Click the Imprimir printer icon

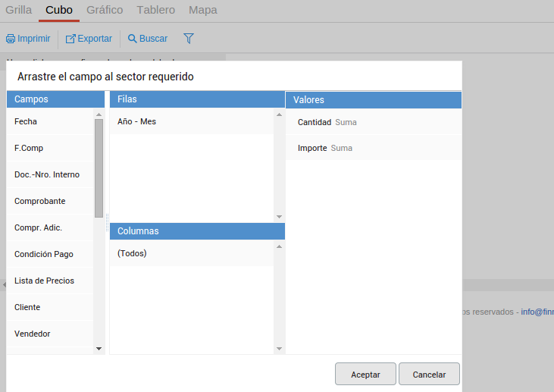[x=11, y=39]
